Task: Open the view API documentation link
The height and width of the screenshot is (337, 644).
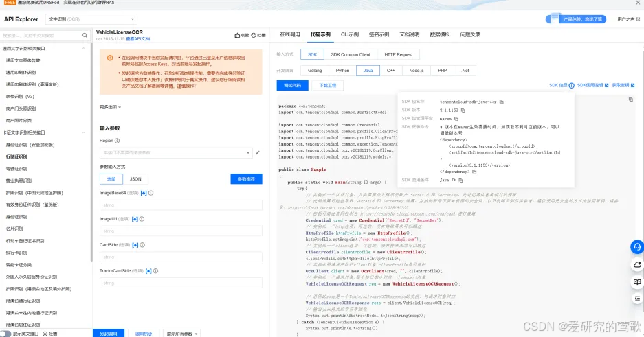Action: coord(138,39)
